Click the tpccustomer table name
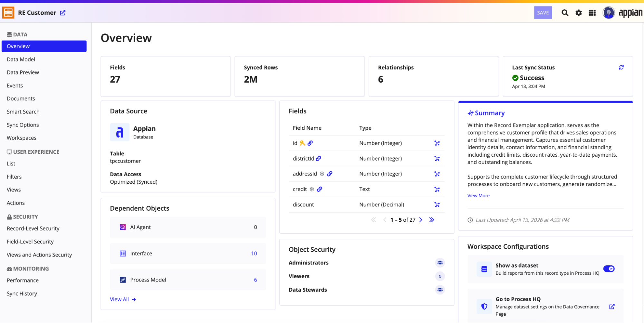 pos(125,161)
